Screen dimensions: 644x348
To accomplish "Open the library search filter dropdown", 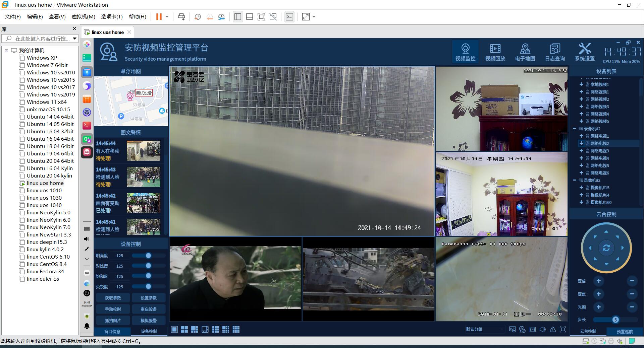I will click(74, 39).
